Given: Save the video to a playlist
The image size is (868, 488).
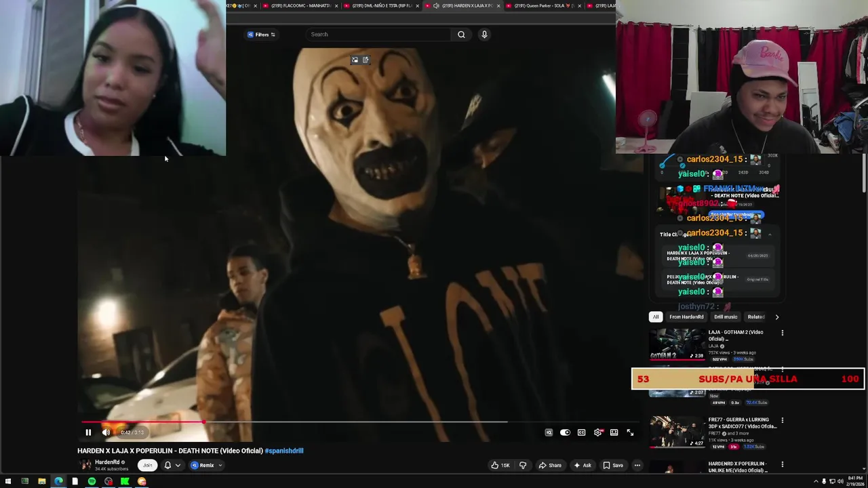Looking at the screenshot, I should tap(613, 465).
